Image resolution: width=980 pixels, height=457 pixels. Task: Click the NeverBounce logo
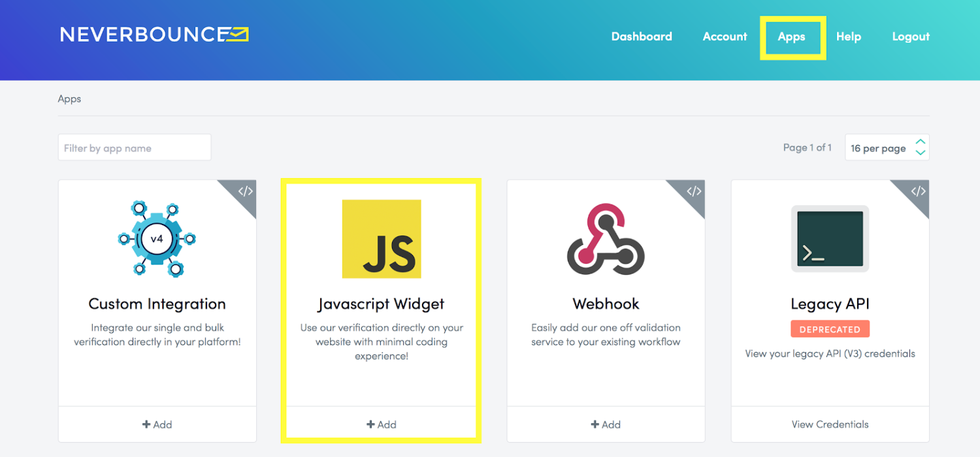coord(154,35)
